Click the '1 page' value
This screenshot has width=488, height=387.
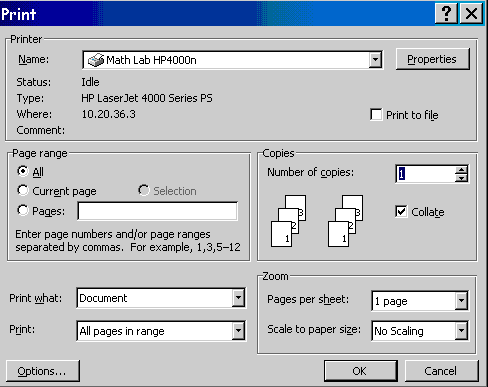tap(391, 301)
